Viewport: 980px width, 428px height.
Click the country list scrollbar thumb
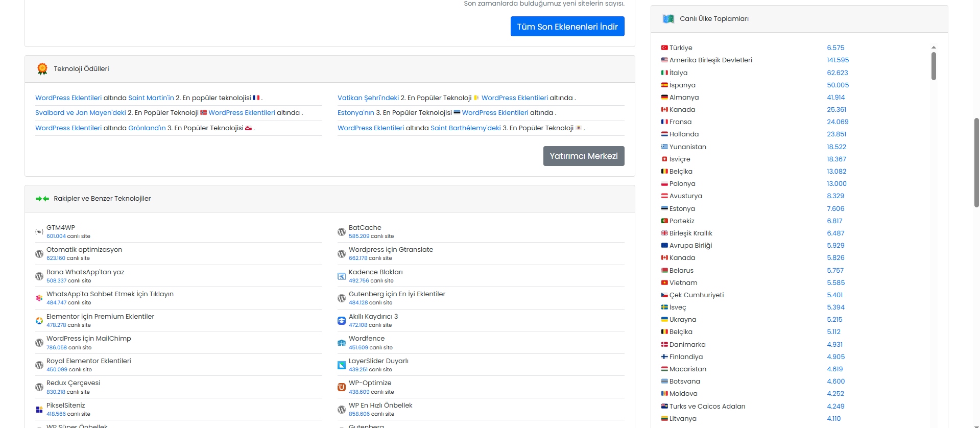[934, 66]
